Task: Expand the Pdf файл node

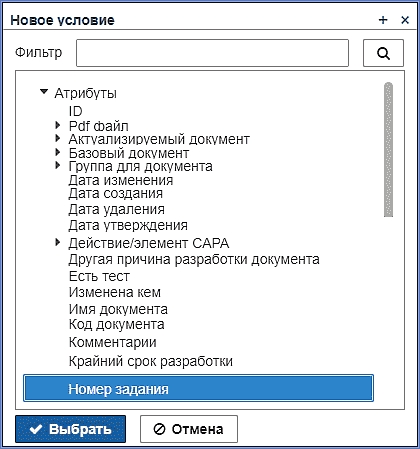Action: coord(58,125)
